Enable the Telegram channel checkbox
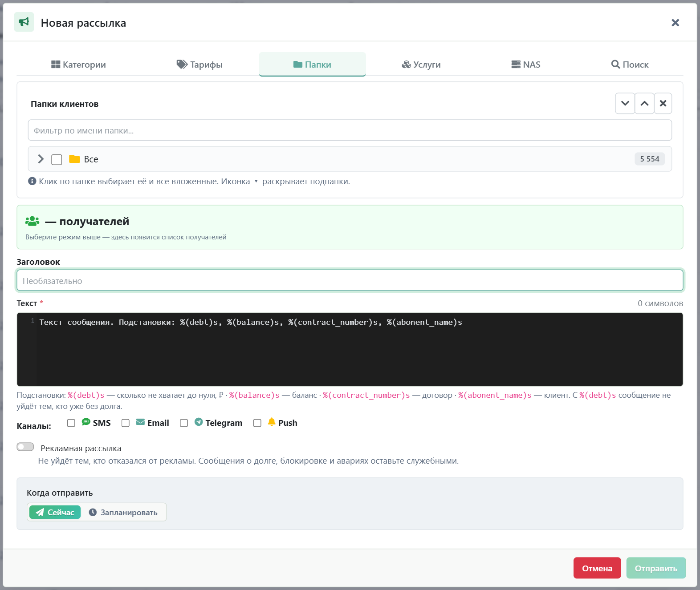Screen dimensions: 700x590 (x=184, y=423)
